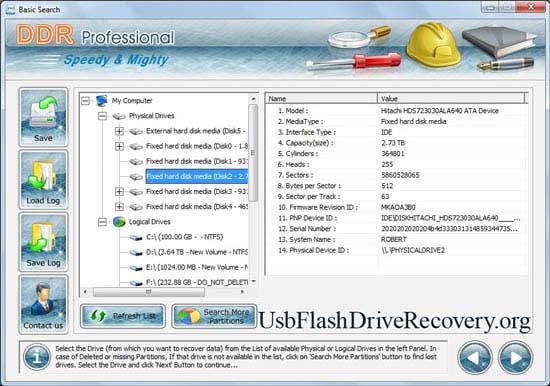The image size is (550, 386).
Task: Collapse the Logical Drives node
Action: click(x=102, y=222)
